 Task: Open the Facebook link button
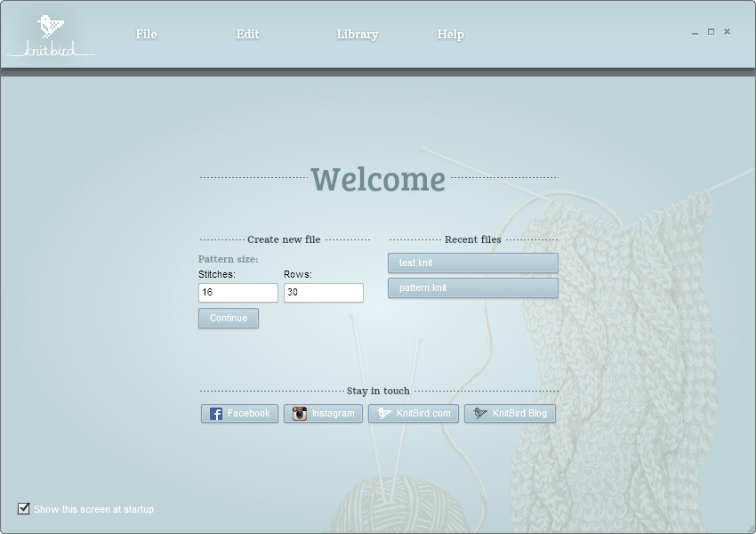(239, 413)
